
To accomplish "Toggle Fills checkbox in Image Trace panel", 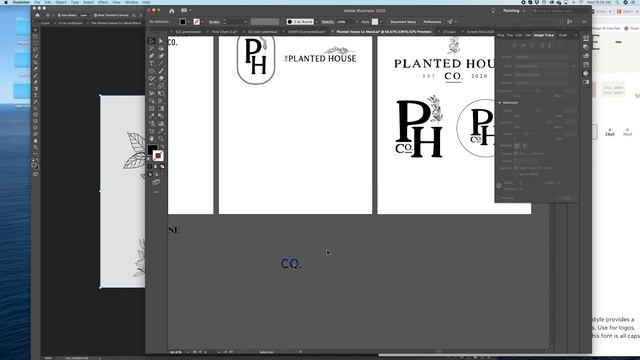I will [x=516, y=153].
